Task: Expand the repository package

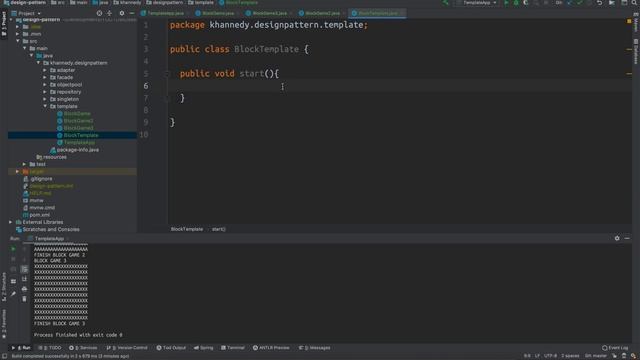Action: [45, 92]
